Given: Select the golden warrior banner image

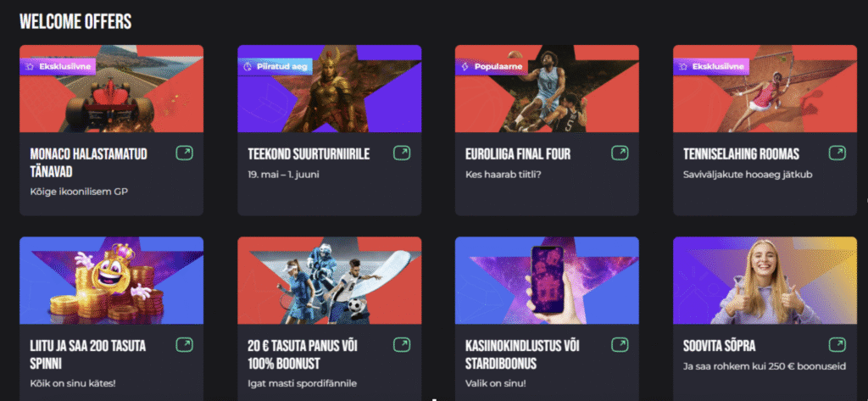Looking at the screenshot, I should point(330,89).
